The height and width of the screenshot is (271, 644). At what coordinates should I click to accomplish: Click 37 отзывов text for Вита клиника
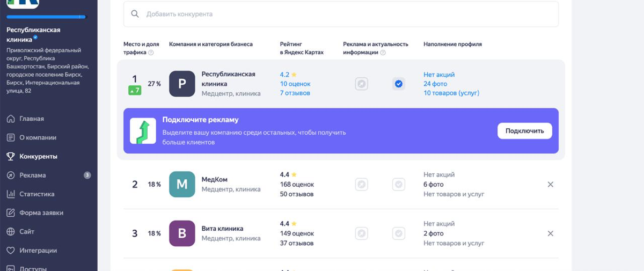pyautogui.click(x=297, y=243)
